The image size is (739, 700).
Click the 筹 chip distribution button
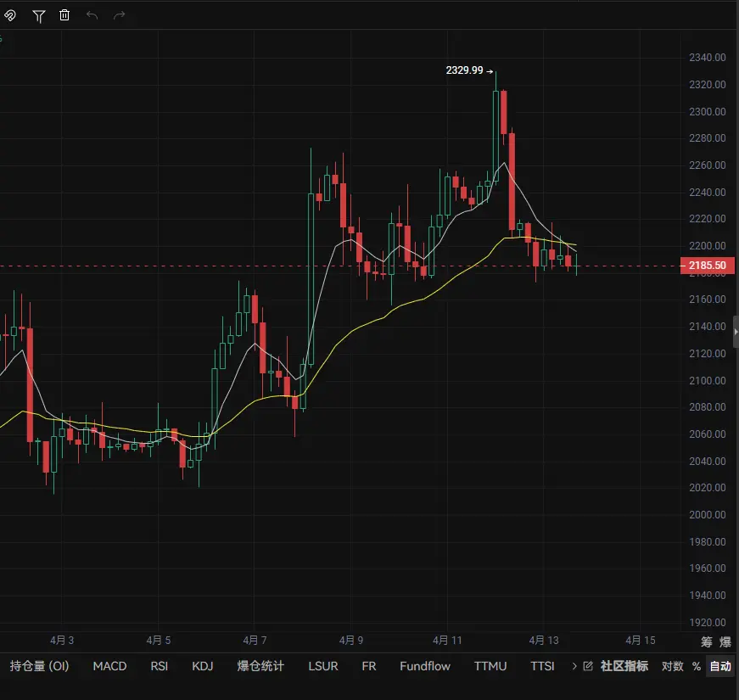706,641
